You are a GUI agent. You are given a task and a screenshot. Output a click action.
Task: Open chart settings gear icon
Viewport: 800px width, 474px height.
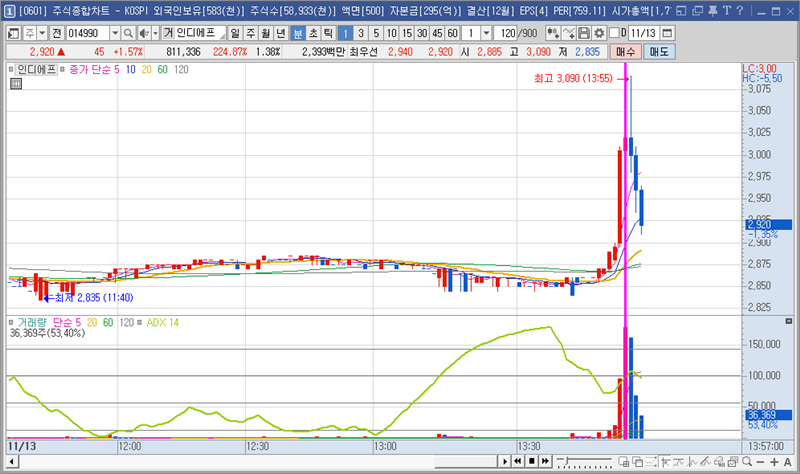(599, 33)
